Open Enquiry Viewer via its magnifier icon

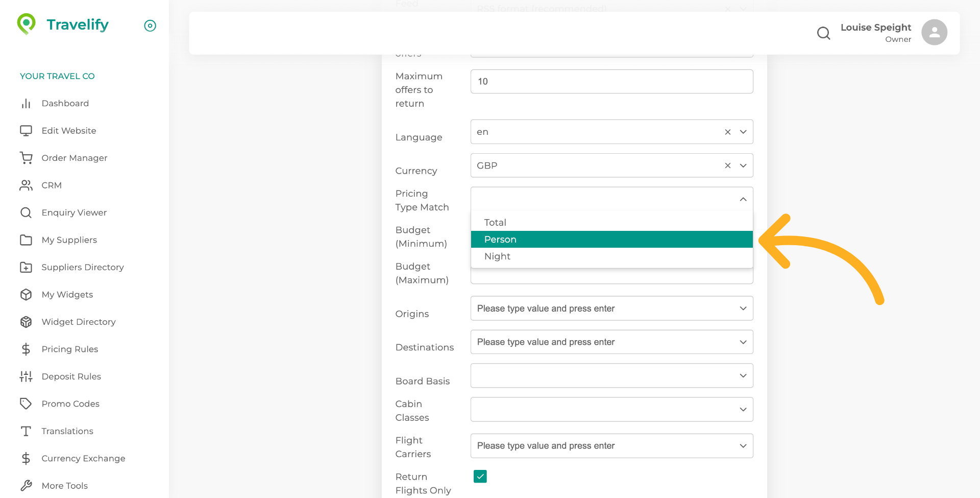pyautogui.click(x=26, y=212)
